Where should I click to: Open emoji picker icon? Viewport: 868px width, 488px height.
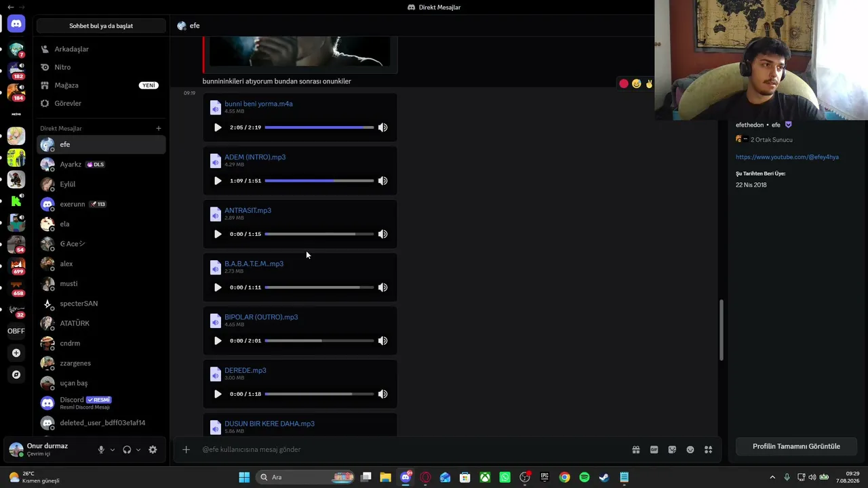click(x=690, y=449)
